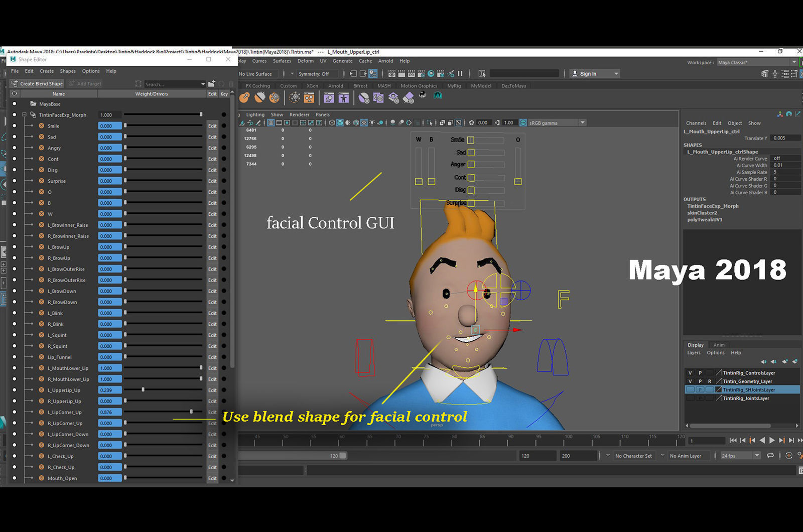Open the No Anim Layer dropdown arrow
Image resolution: width=803 pixels, height=532 pixels.
pos(662,456)
